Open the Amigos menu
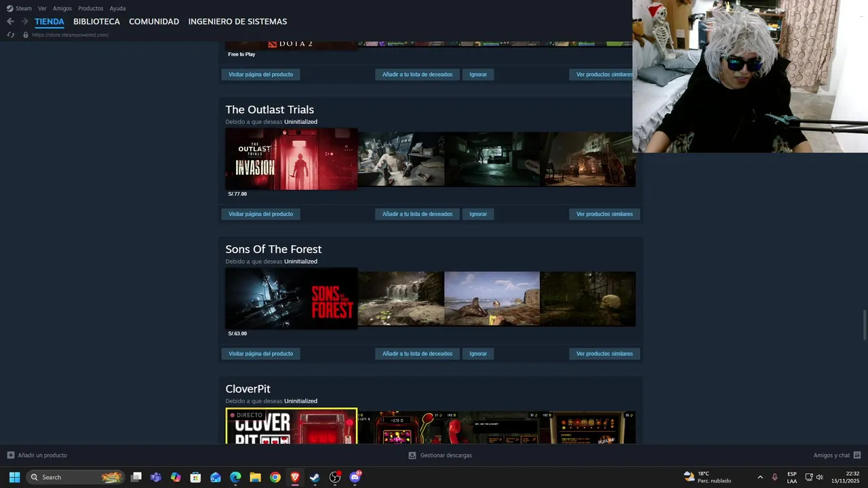This screenshot has height=488, width=868. [x=62, y=8]
